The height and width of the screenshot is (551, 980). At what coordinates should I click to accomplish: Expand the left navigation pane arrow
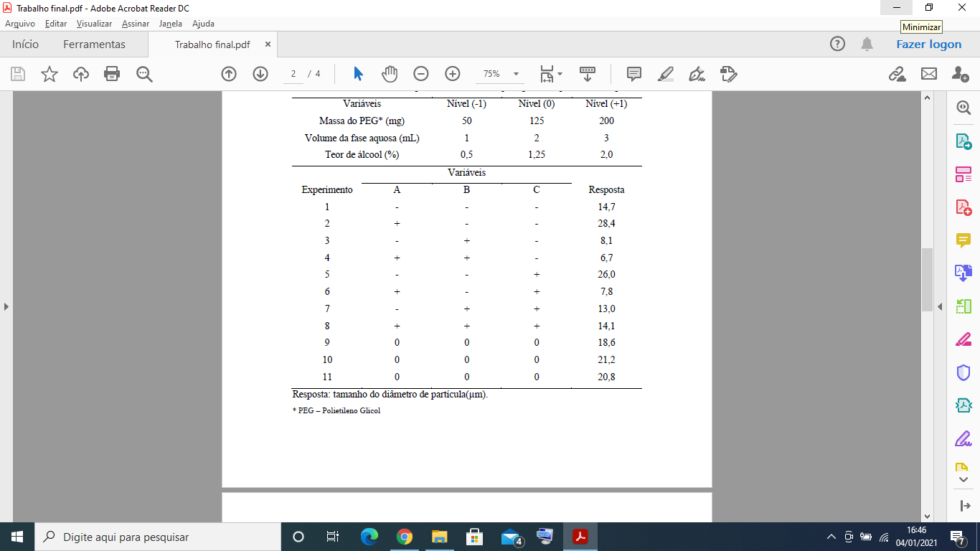tap(6, 307)
